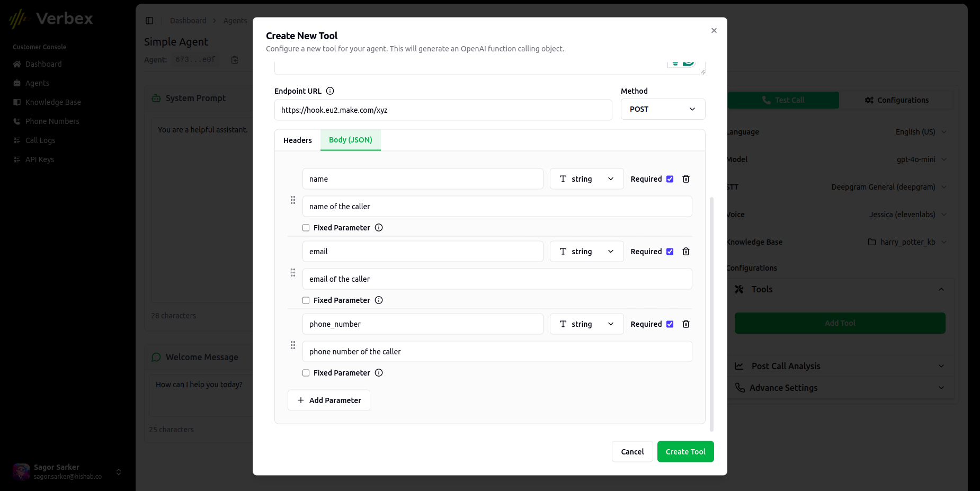Screen dimensions: 980x491
Task: Click info icon beside phone_number's Fixed Parameter
Action: click(379, 373)
